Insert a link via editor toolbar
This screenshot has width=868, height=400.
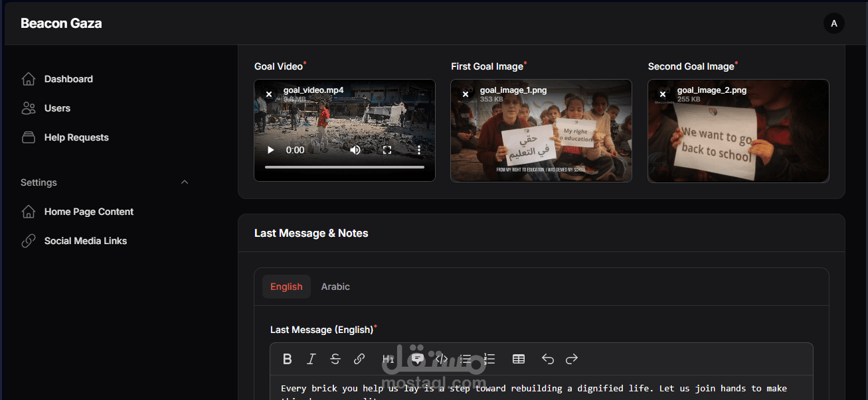point(359,359)
